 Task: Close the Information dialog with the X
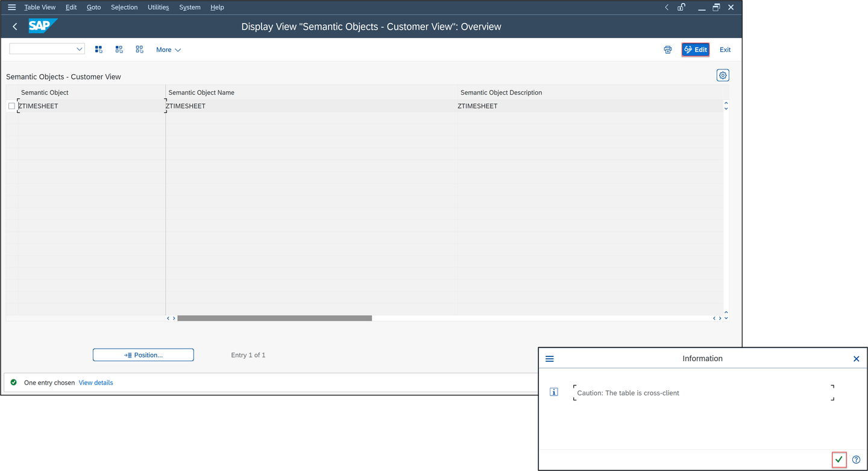pyautogui.click(x=856, y=358)
